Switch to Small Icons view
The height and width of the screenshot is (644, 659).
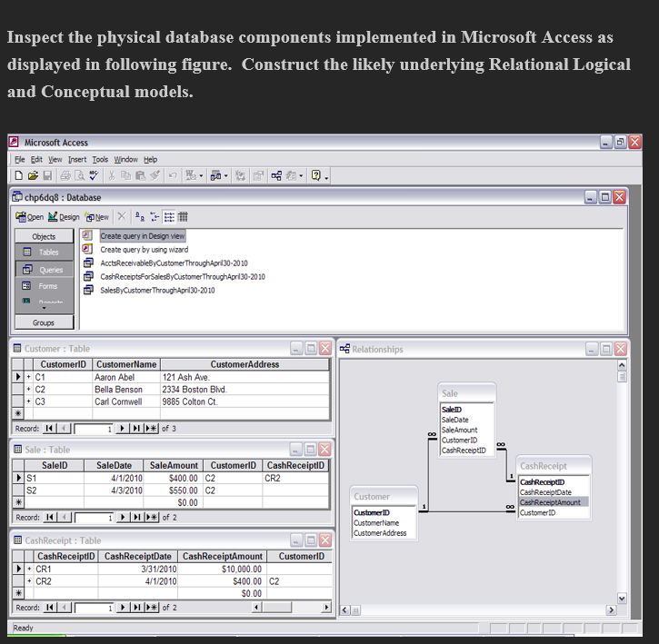point(155,217)
